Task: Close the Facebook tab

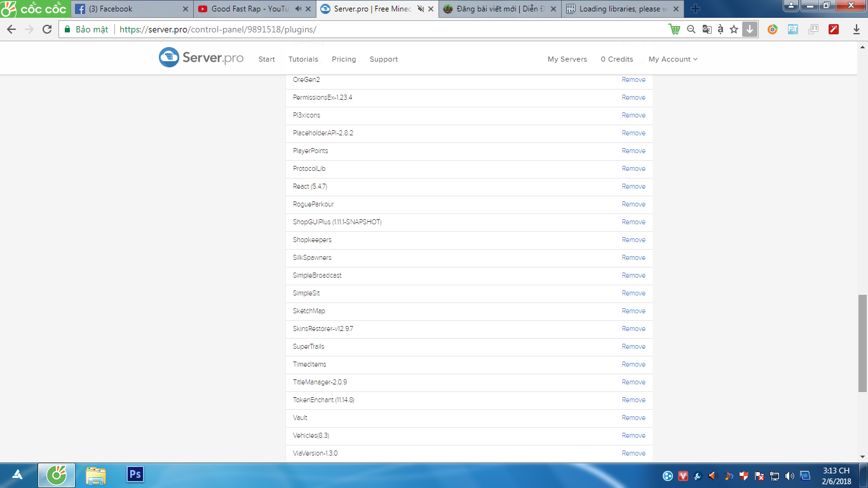Action: pyautogui.click(x=186, y=9)
